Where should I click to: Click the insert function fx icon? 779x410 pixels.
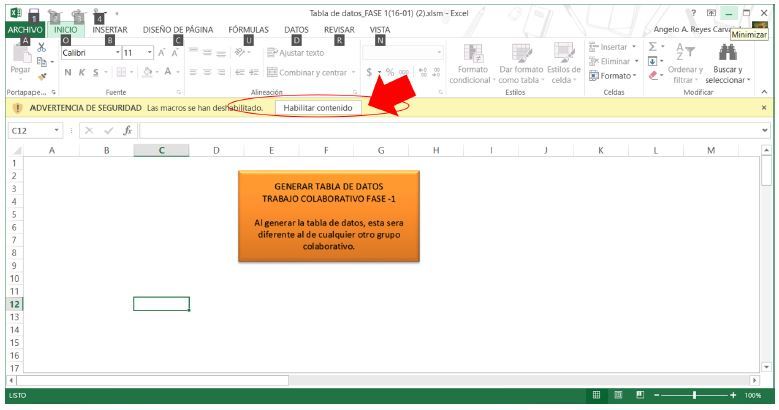point(128,131)
